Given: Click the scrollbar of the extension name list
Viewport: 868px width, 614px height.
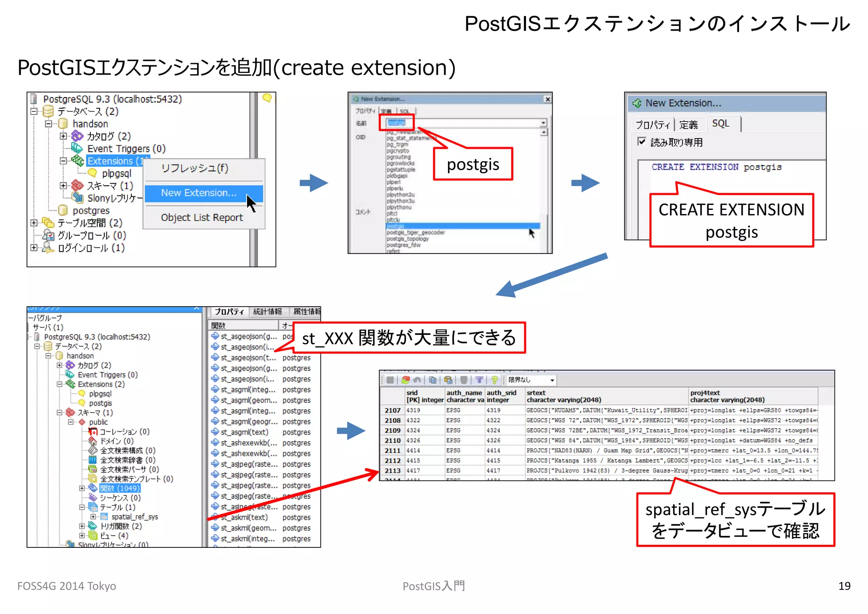Looking at the screenshot, I should coord(544,191).
